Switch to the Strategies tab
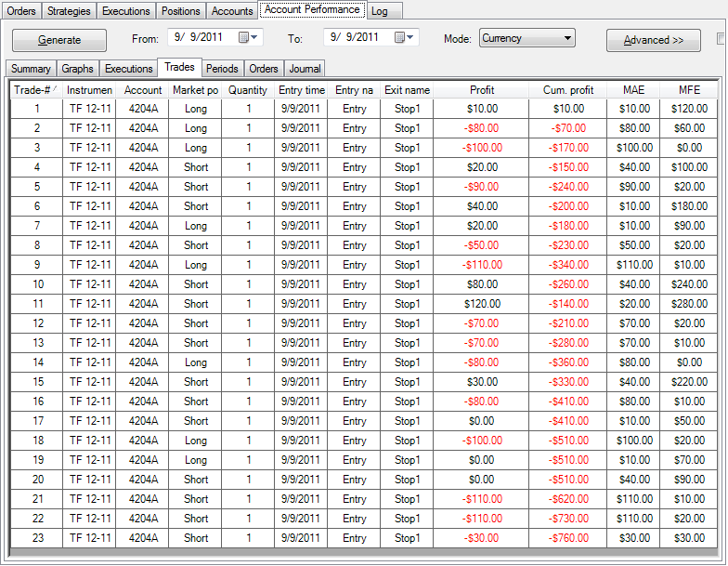This screenshot has height=566, width=728. click(x=69, y=11)
